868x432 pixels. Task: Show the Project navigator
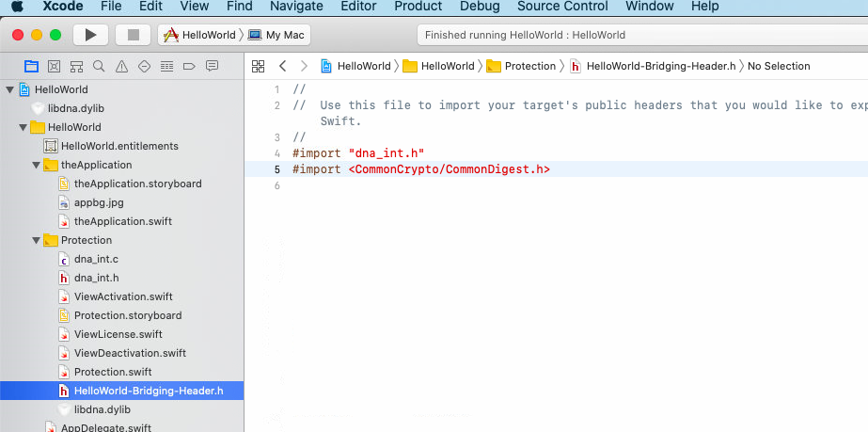click(x=32, y=67)
